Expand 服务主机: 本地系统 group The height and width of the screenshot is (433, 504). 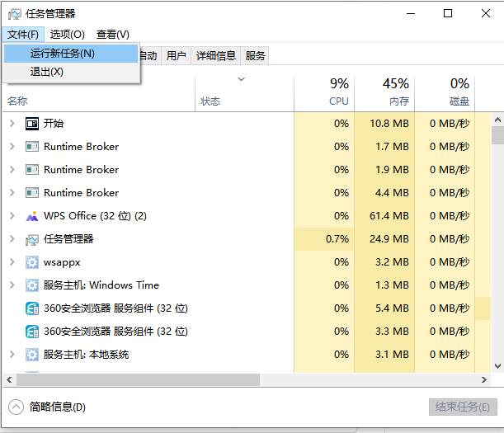[x=12, y=355]
